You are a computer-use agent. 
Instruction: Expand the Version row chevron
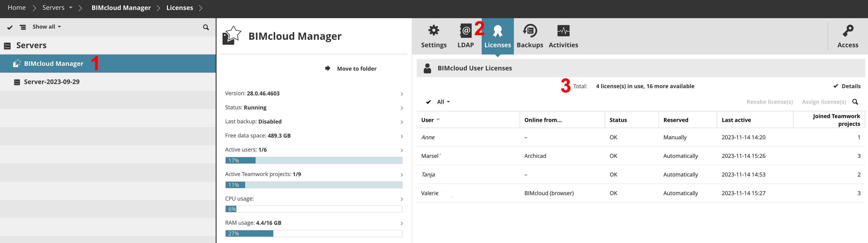[402, 94]
